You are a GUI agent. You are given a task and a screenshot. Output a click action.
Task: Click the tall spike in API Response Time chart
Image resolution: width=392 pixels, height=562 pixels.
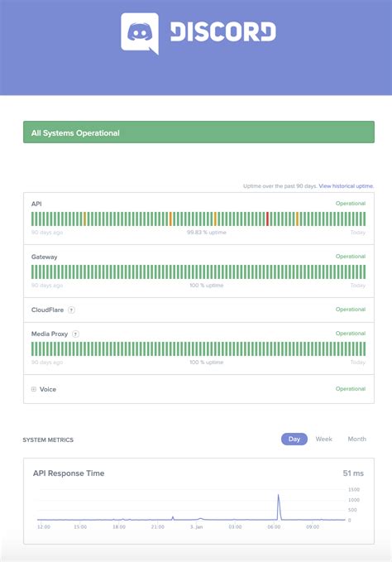point(279,507)
